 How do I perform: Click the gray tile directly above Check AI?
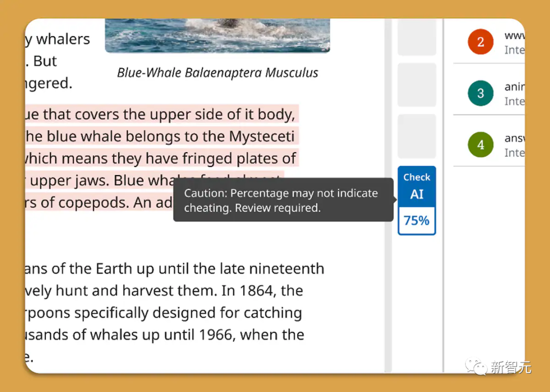417,136
